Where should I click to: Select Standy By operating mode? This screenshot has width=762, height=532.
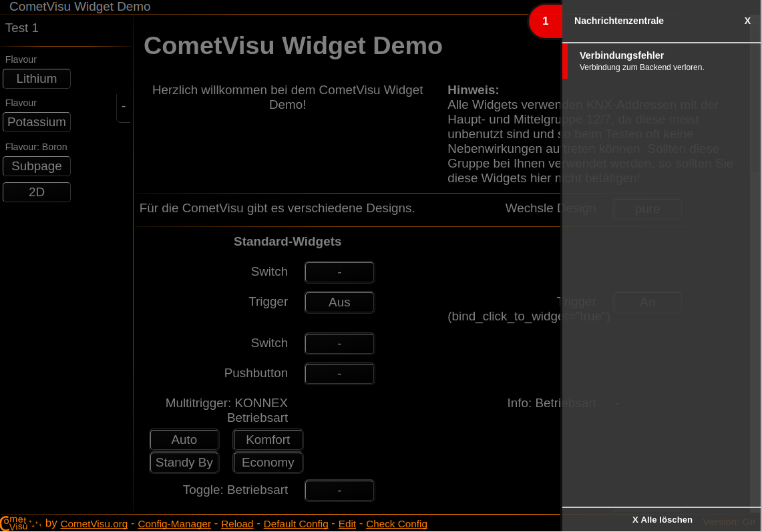tap(184, 463)
